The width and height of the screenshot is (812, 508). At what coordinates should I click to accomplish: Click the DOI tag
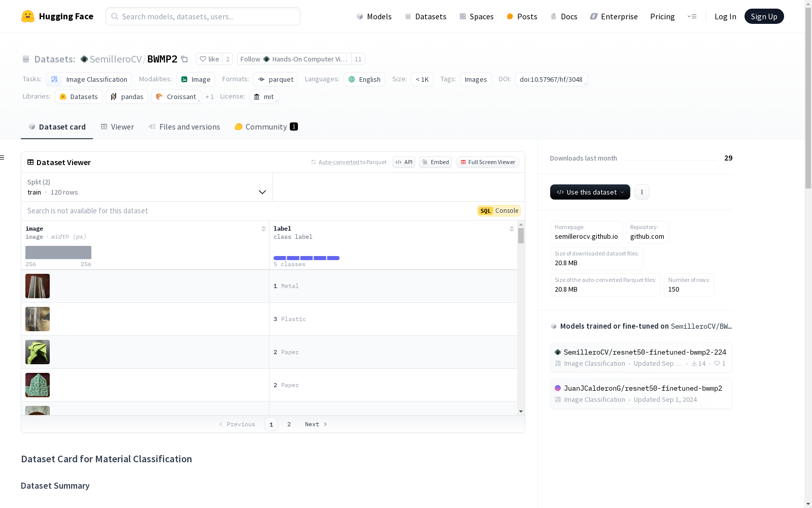click(x=551, y=79)
